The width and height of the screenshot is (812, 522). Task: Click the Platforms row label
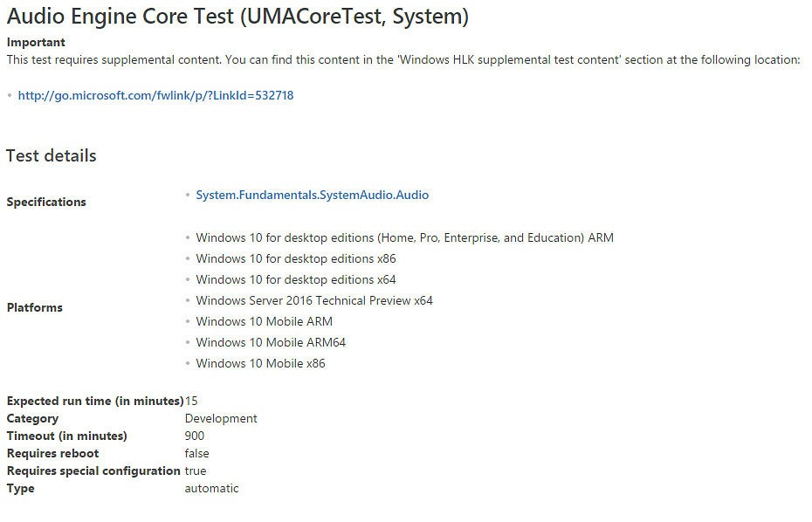(35, 307)
